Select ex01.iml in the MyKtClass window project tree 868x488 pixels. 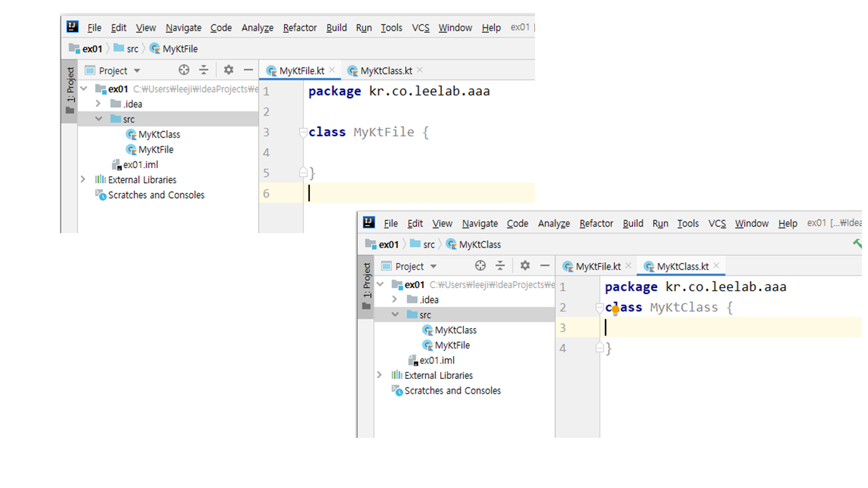point(436,361)
